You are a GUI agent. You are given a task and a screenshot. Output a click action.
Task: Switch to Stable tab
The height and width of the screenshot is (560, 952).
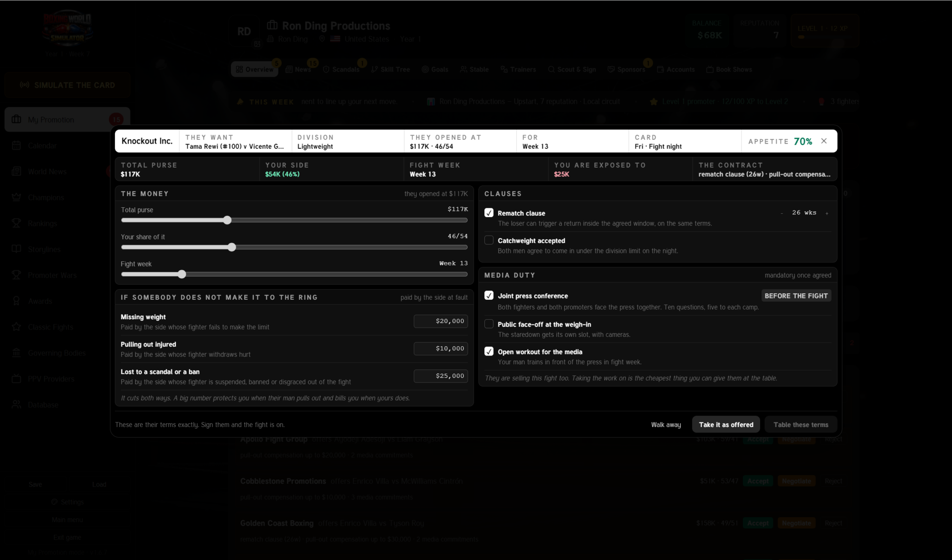tap(474, 69)
